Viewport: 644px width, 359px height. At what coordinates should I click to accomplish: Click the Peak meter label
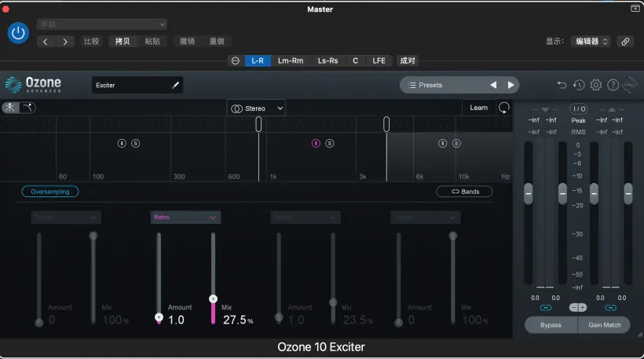[x=578, y=121]
